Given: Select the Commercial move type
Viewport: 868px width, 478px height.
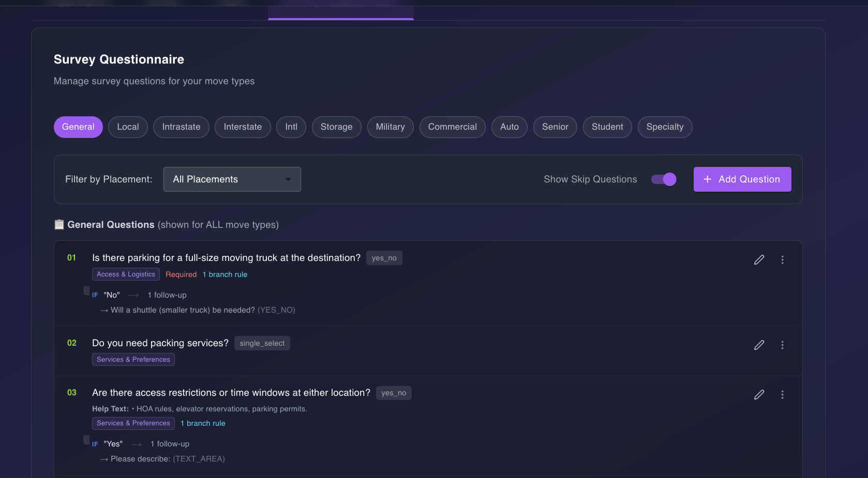Looking at the screenshot, I should tap(452, 127).
